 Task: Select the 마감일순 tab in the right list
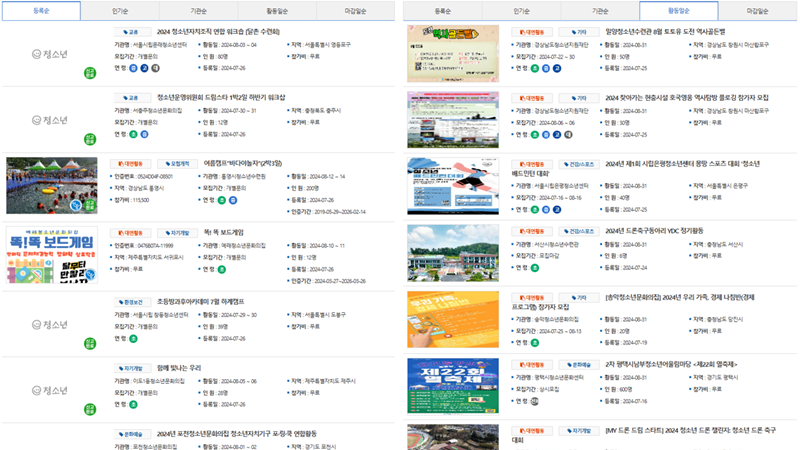click(757, 11)
